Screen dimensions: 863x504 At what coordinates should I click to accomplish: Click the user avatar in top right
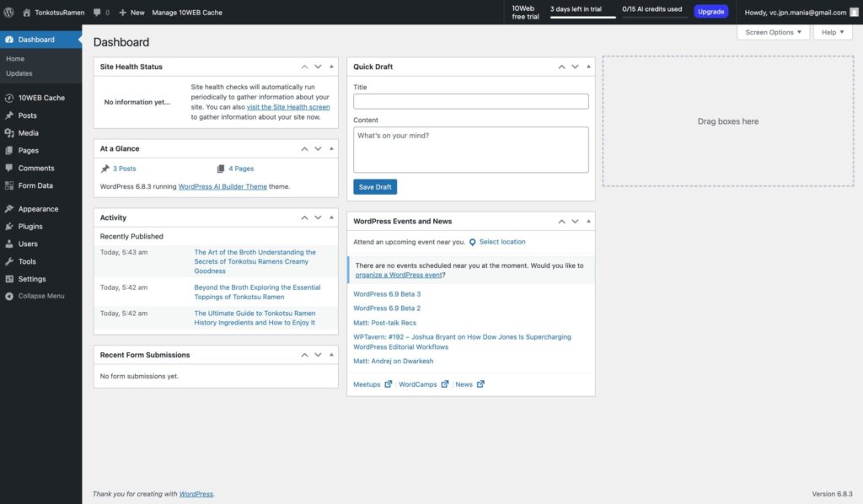[853, 13]
